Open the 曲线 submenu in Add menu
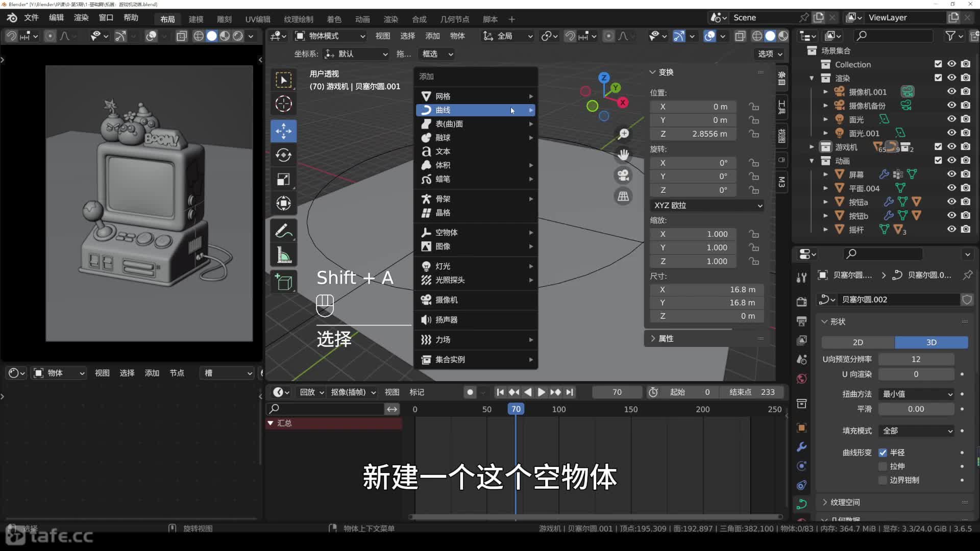Image resolution: width=980 pixels, height=551 pixels. pyautogui.click(x=476, y=110)
